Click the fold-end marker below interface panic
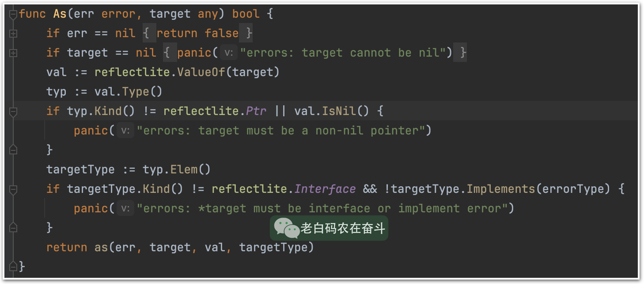 click(13, 228)
